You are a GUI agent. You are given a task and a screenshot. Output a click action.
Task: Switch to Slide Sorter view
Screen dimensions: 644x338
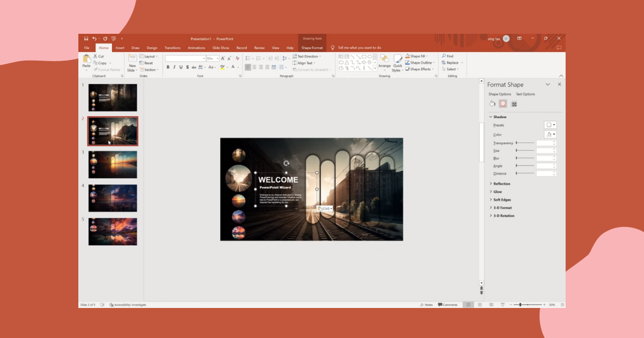coord(479,305)
